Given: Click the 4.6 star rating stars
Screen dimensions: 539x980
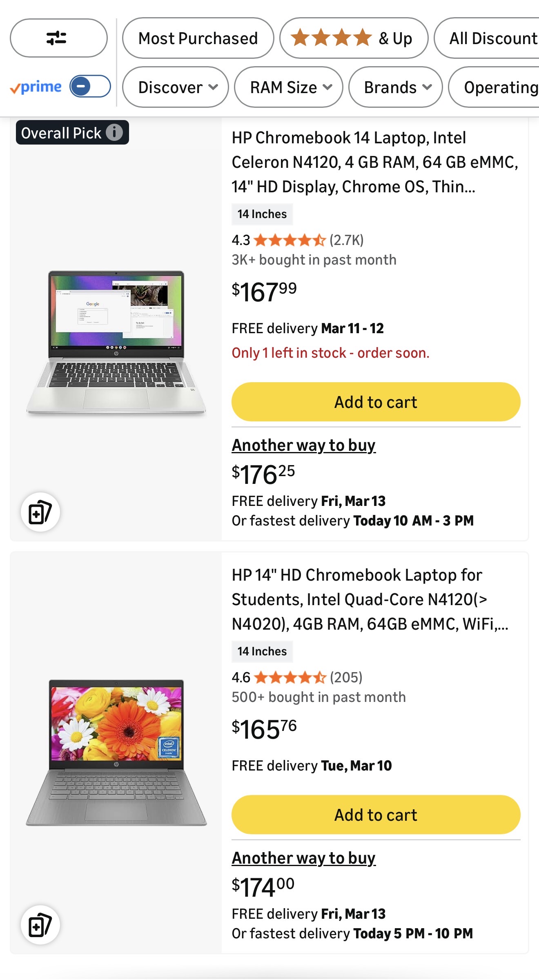Looking at the screenshot, I should 290,677.
